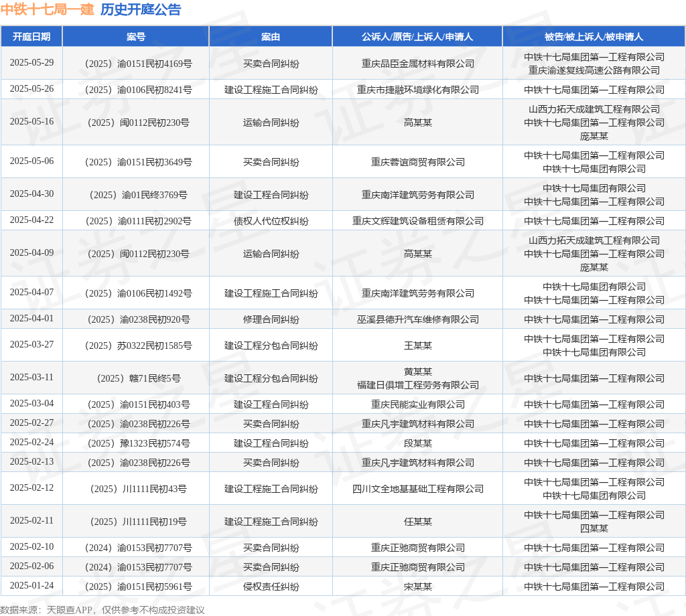Click date 2025-02-24
This screenshot has width=686, height=616.
click(31, 443)
